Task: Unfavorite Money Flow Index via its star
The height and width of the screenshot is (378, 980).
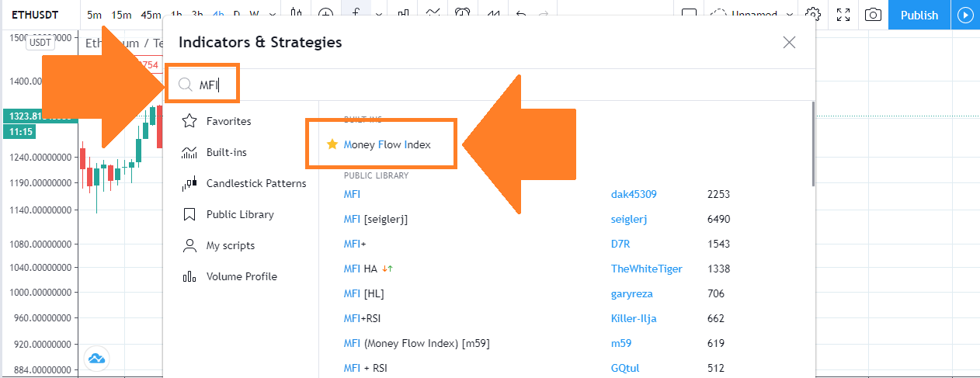Action: 332,144
